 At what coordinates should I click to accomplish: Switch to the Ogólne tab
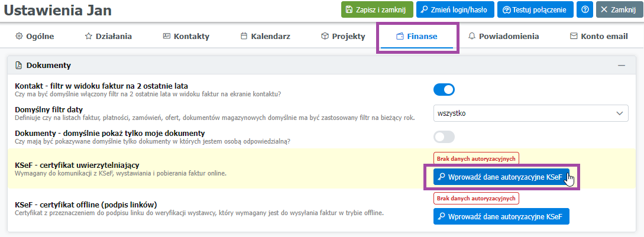click(35, 37)
